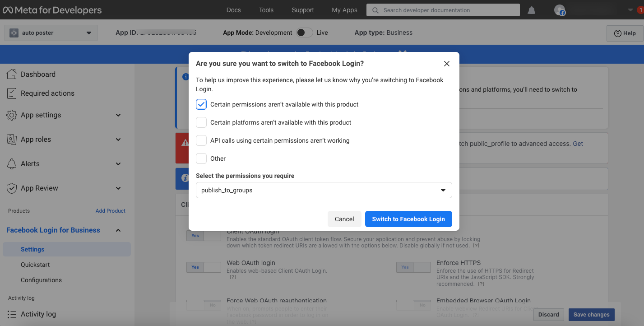Go to the Docs menu item
Viewport: 644px width, 326px height.
(x=233, y=10)
